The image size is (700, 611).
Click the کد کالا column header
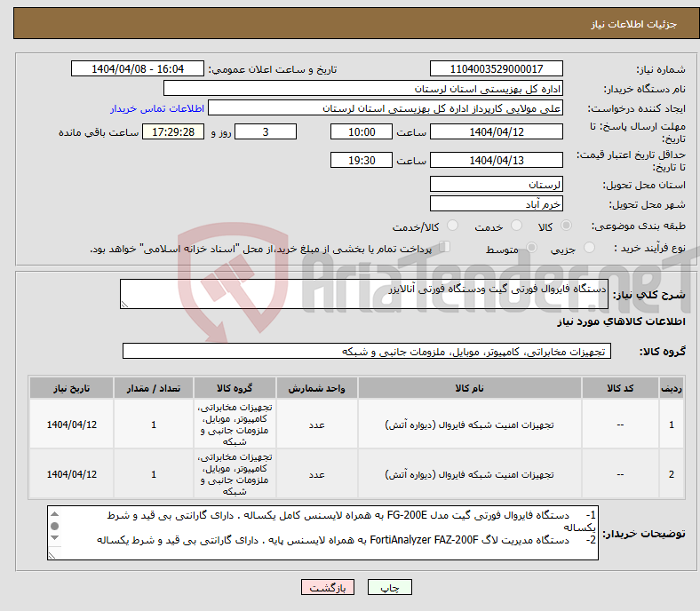(x=620, y=388)
